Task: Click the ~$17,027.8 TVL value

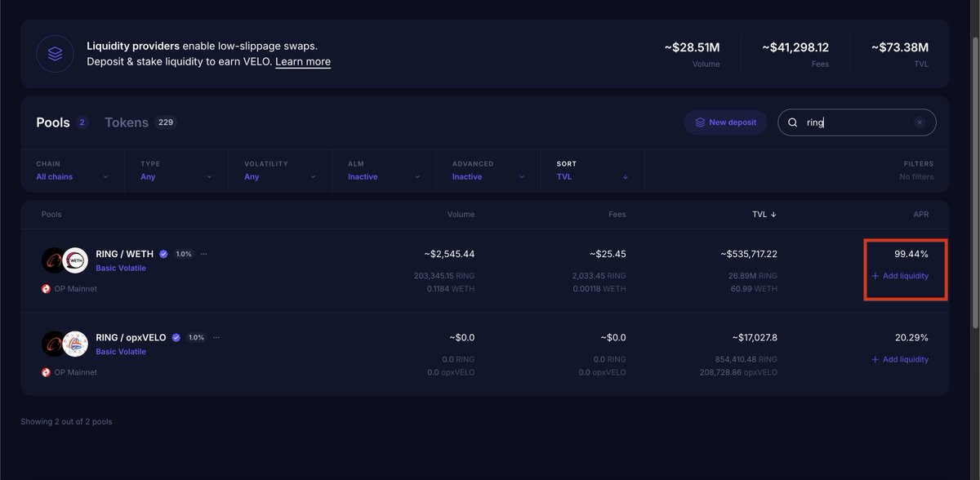Action: click(755, 337)
